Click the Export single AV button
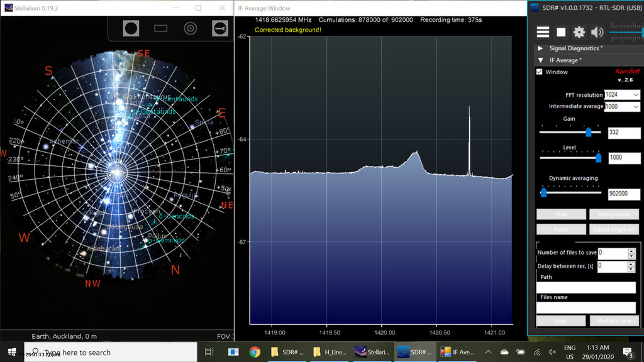 coord(614,229)
